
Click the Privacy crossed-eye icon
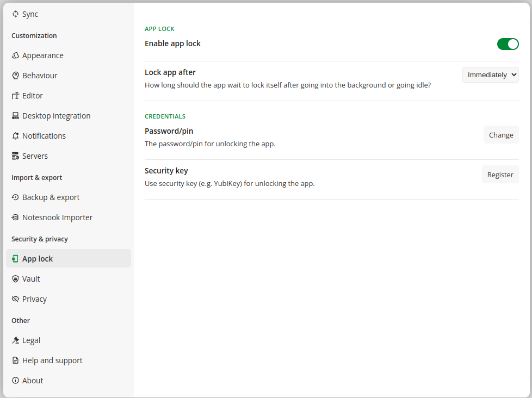(15, 299)
